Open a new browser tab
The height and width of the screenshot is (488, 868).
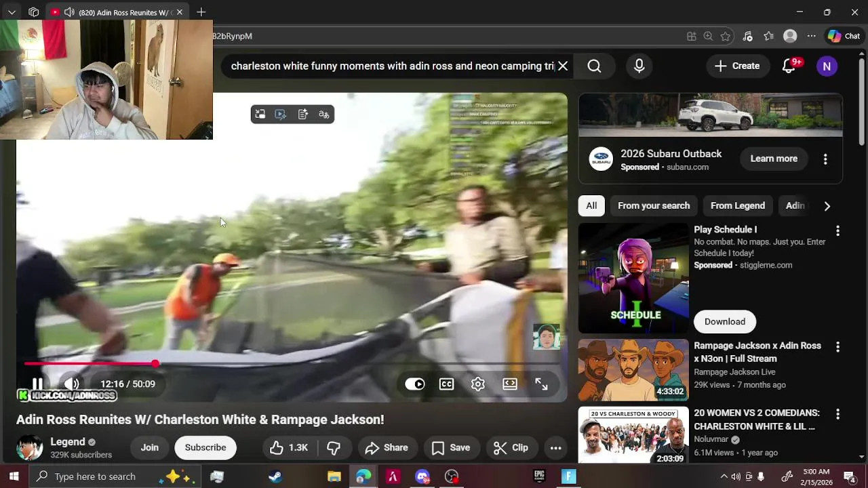click(x=201, y=12)
